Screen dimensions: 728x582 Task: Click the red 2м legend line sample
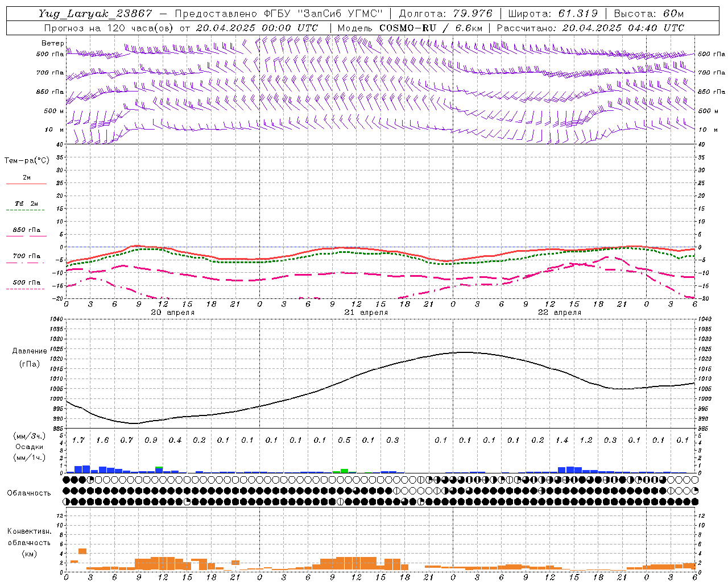(26, 184)
